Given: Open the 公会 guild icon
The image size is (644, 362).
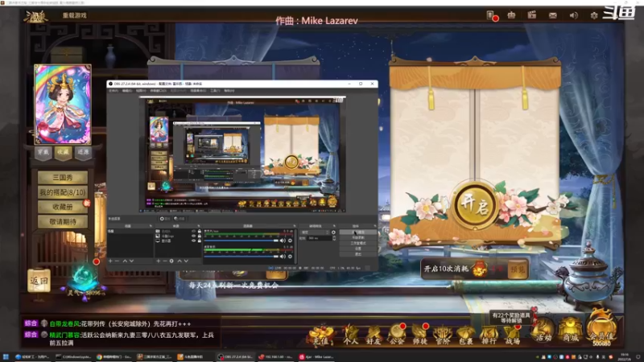Looking at the screenshot, I should click(x=397, y=333).
